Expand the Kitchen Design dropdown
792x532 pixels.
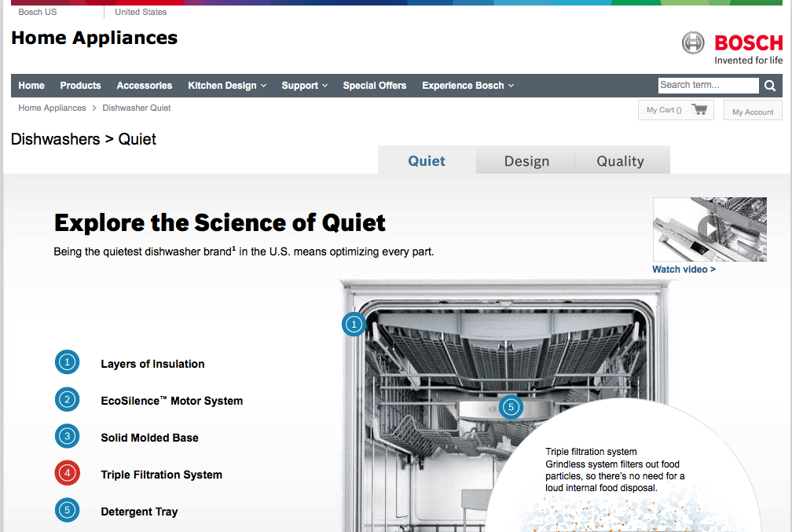pyautogui.click(x=227, y=85)
